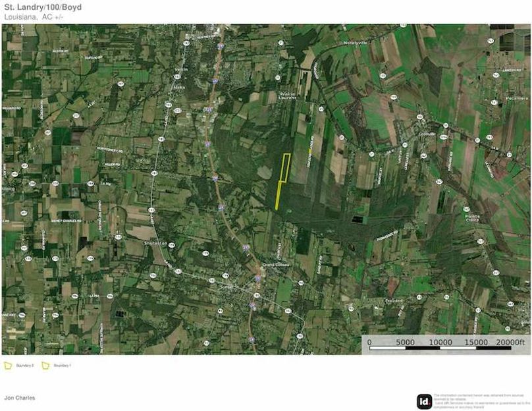Select the highway route marker near Pointe Claire
Viewport: 532px width, 411px height.
click(x=466, y=209)
